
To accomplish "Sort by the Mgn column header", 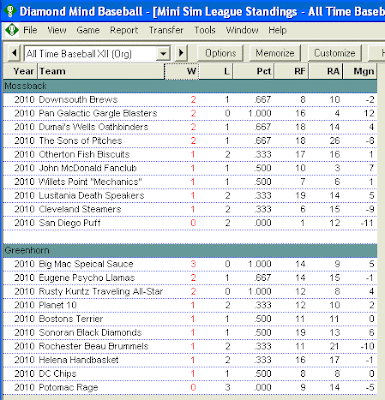I will point(360,71).
